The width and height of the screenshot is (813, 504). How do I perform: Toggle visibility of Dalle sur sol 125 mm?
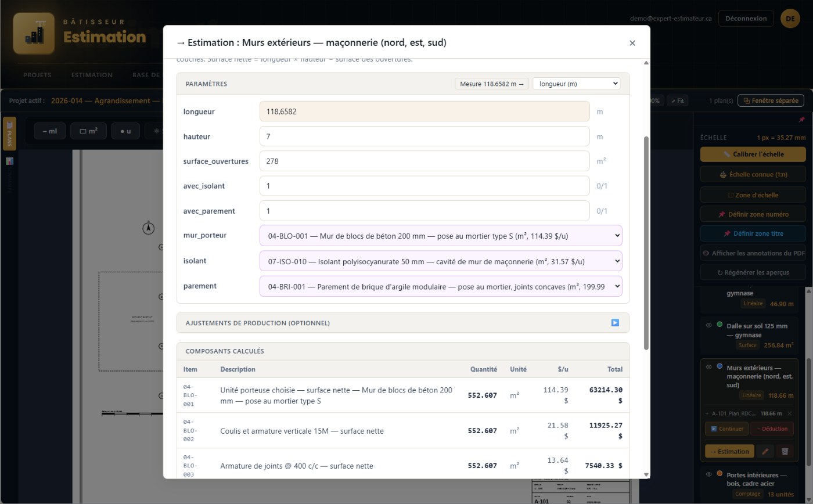tap(708, 326)
